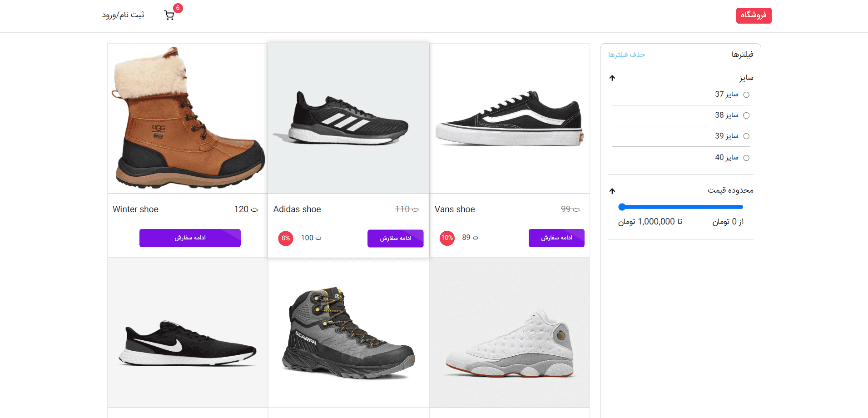Select size 38 in the filter
The image size is (868, 418).
pyautogui.click(x=747, y=115)
